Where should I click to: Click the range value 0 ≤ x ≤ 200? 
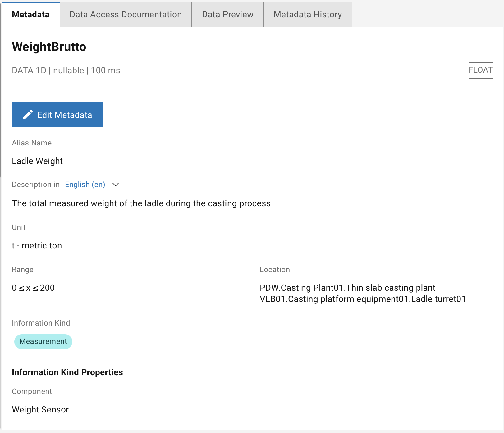pyautogui.click(x=33, y=288)
